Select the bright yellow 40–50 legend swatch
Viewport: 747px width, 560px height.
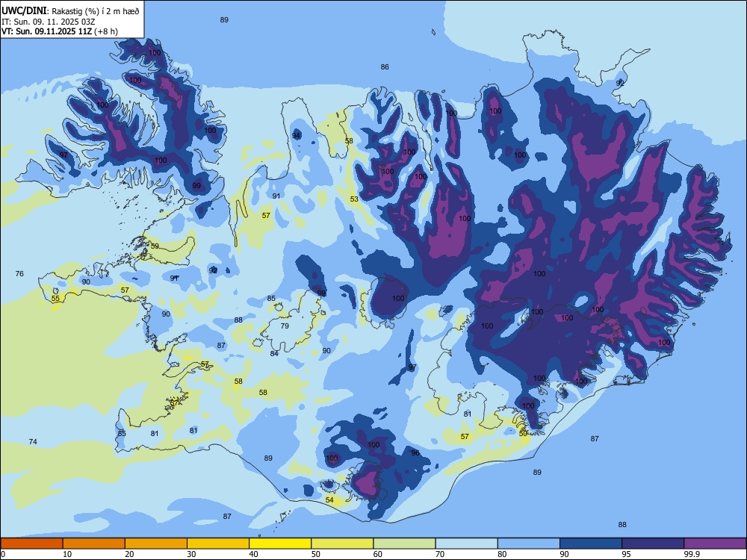click(280, 544)
